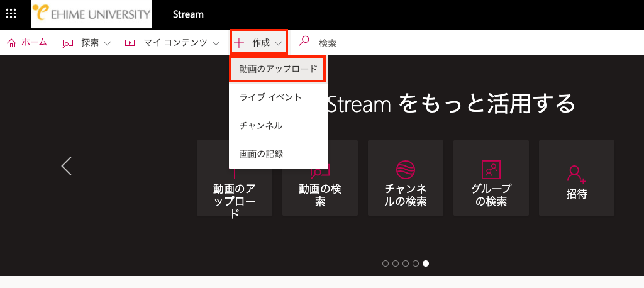644x288 pixels.
Task: Choose 動画のアップロード from the 作成 menu
Action: pos(278,69)
